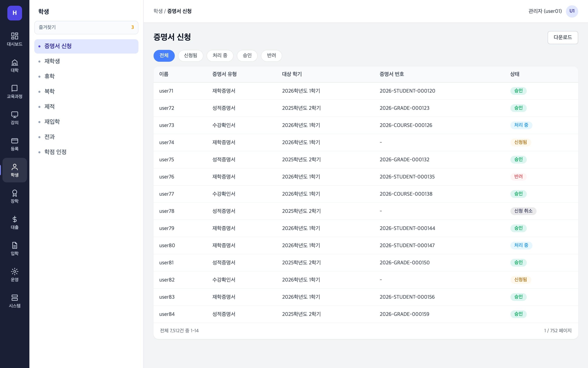Click the U1 user avatar
This screenshot has height=368, width=588.
pyautogui.click(x=572, y=11)
